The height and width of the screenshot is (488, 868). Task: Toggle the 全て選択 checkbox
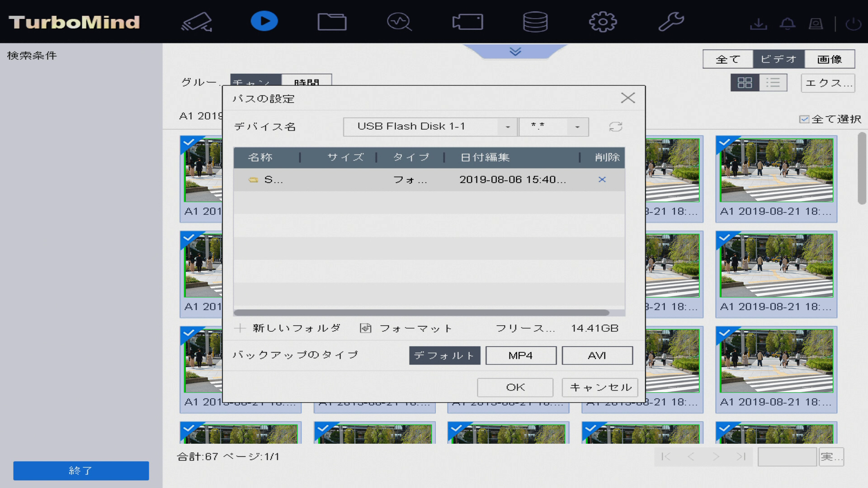(x=804, y=119)
